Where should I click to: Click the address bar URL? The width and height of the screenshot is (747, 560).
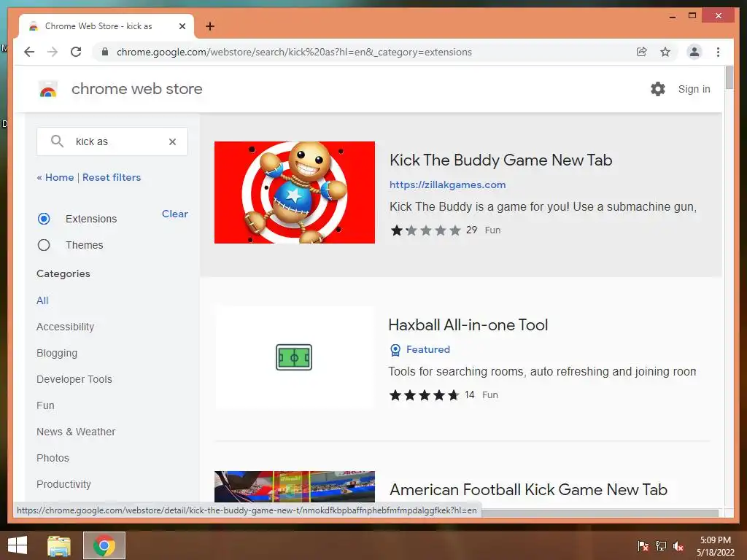point(294,52)
